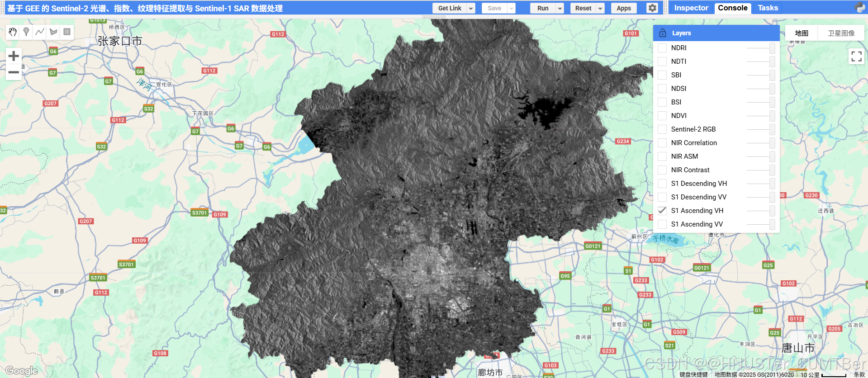Screen dimensions: 868x378
Task: Click the Layers panel header
Action: (716, 33)
